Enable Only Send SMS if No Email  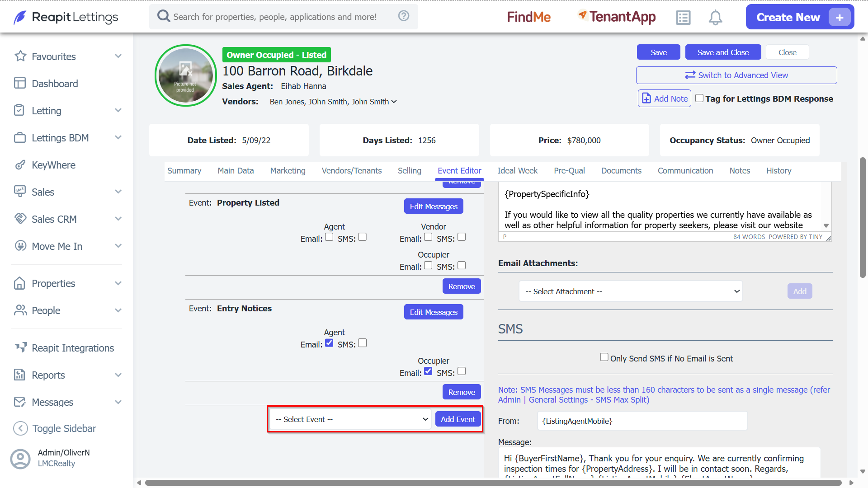604,357
